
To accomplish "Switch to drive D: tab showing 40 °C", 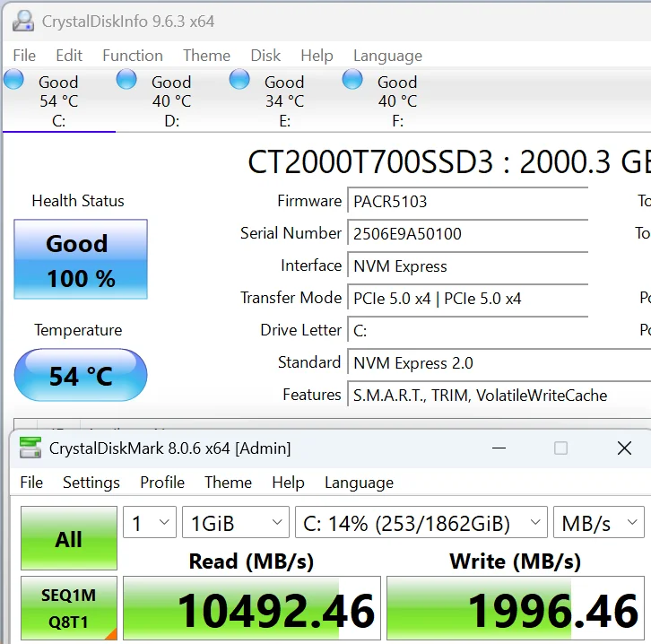I will (x=171, y=100).
